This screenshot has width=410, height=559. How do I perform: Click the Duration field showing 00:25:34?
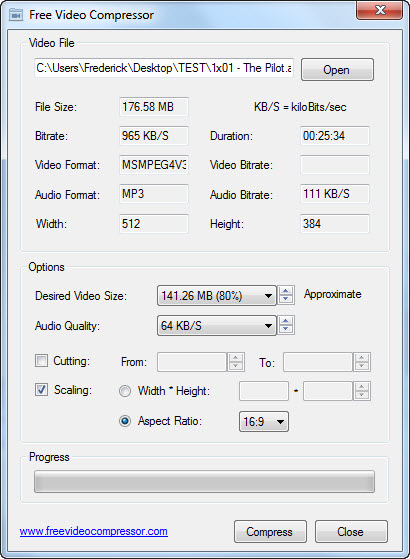click(x=335, y=135)
